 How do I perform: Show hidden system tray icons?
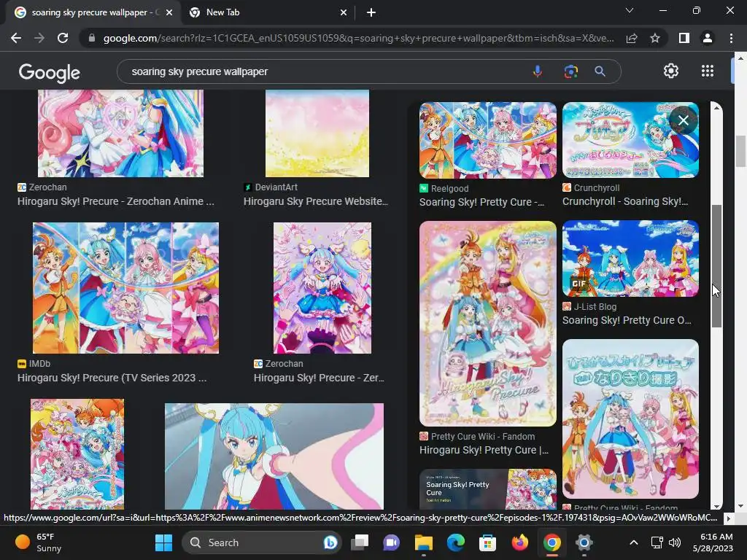[634, 542]
